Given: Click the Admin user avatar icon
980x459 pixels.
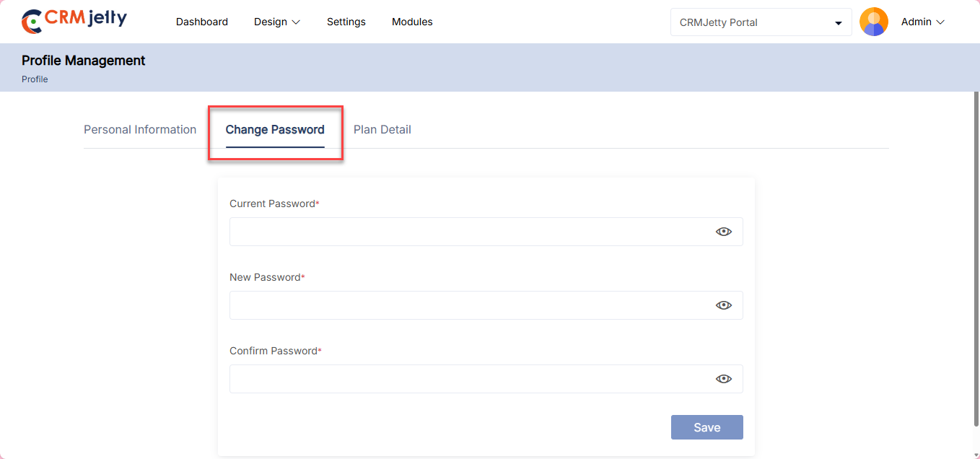Looking at the screenshot, I should (873, 22).
